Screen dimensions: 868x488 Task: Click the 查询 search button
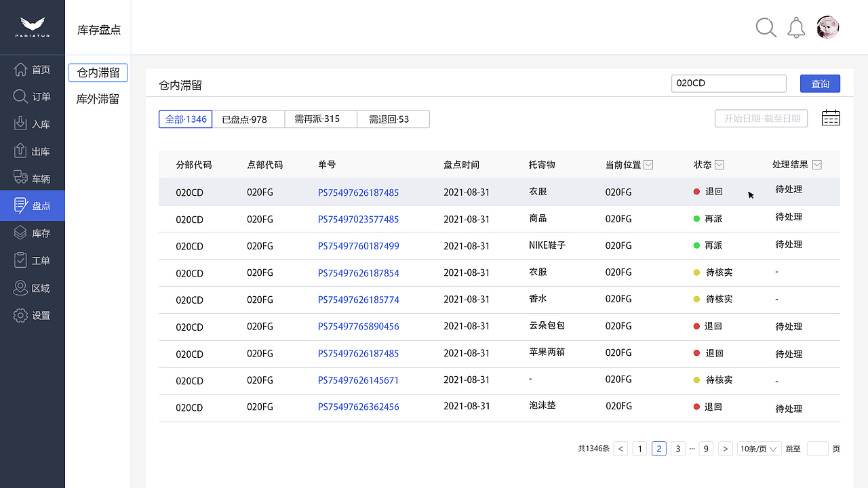pos(820,83)
